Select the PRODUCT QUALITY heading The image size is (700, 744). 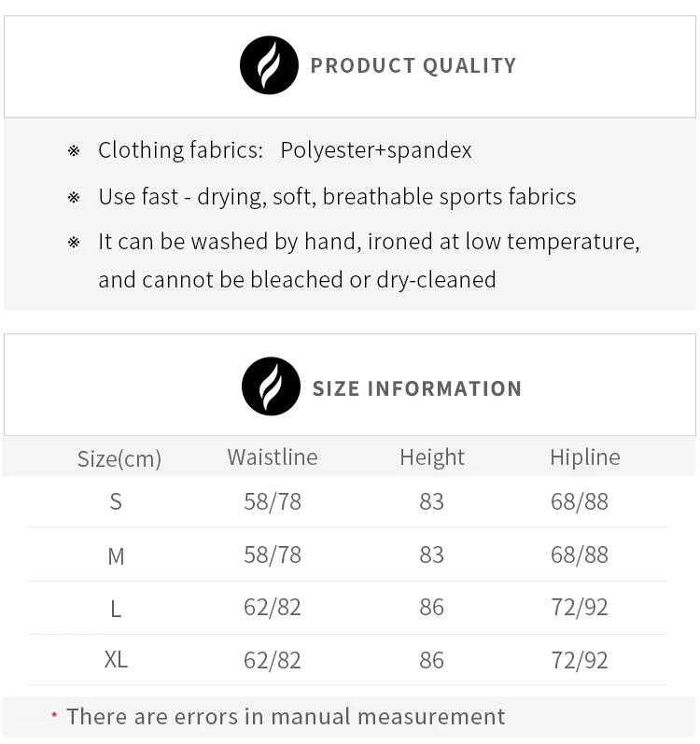413,65
